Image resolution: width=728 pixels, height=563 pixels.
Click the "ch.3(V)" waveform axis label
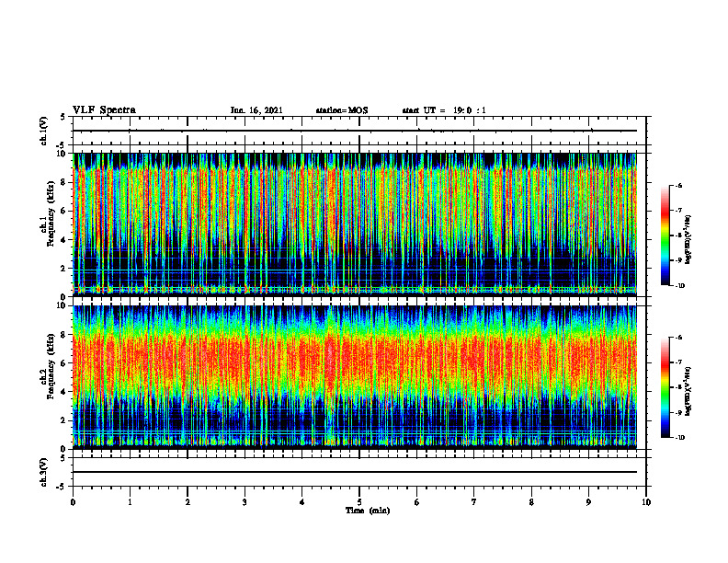44,472
